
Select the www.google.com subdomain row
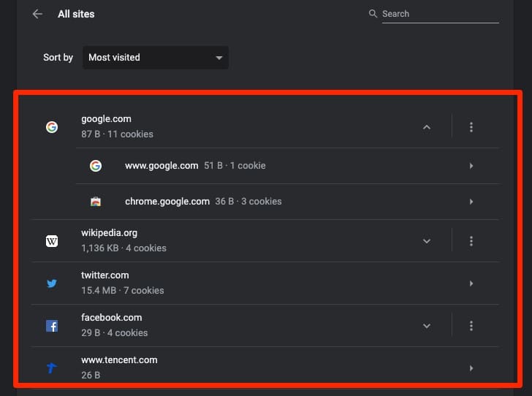click(287, 166)
